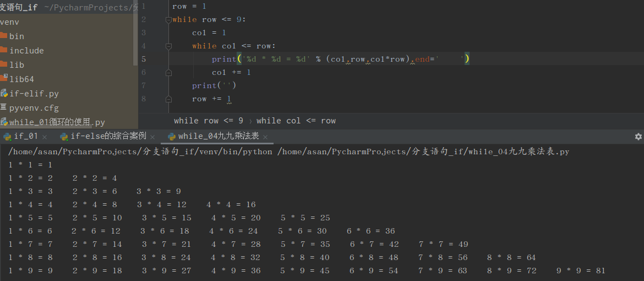
Task: Place cursor on 'col += 1' line
Action: (231, 72)
